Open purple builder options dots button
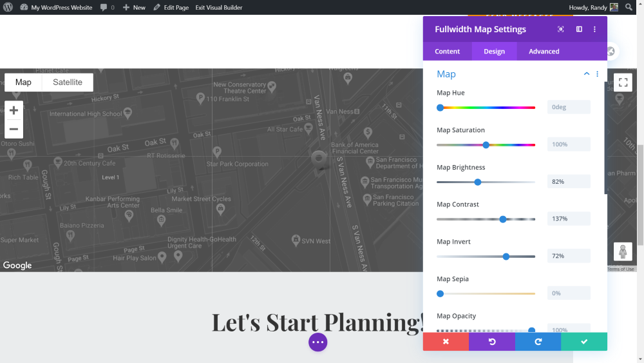The width and height of the screenshot is (644, 363). click(x=318, y=342)
